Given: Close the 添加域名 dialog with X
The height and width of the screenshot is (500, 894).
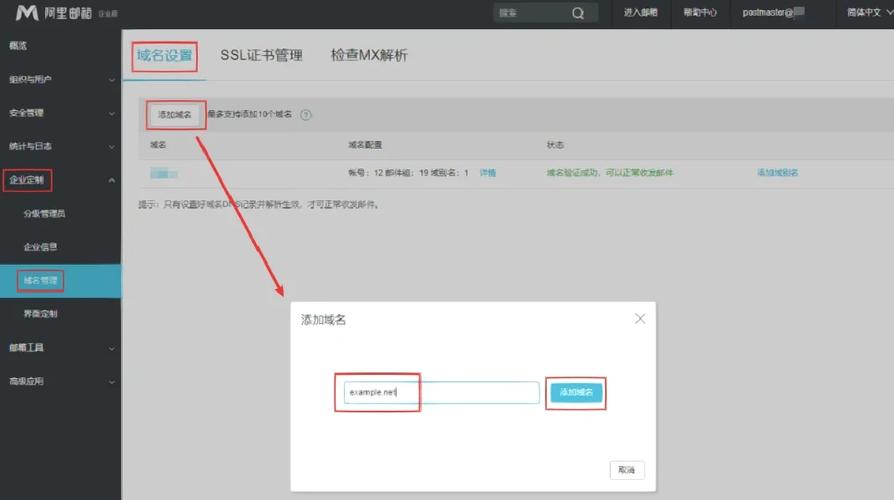Looking at the screenshot, I should pos(640,319).
